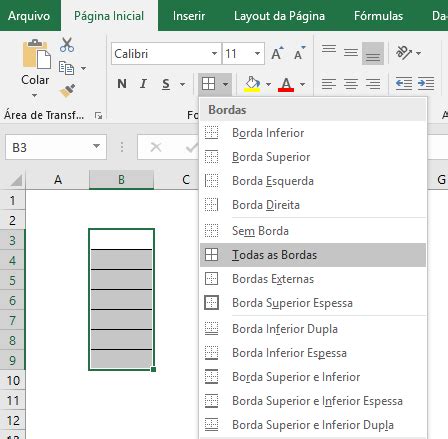Select column A header
This screenshot has width=448, height=439.
pyautogui.click(x=58, y=180)
